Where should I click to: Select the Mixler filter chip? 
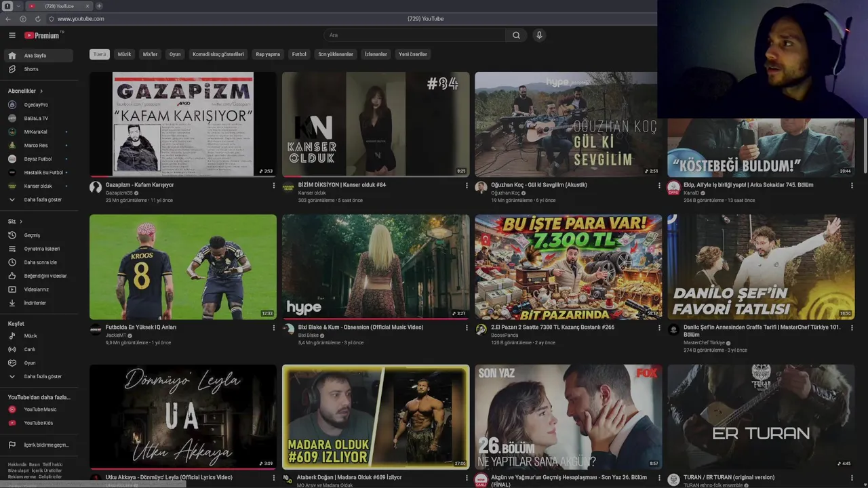[150, 54]
